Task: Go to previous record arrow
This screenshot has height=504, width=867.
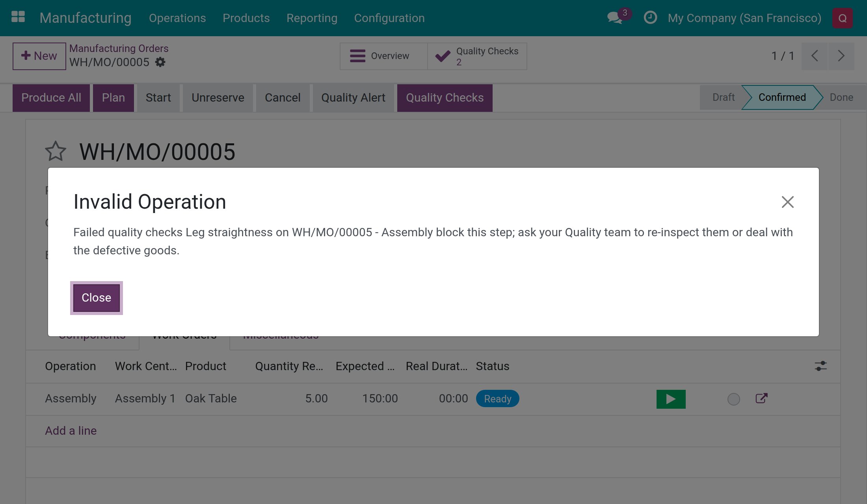Action: [x=815, y=56]
